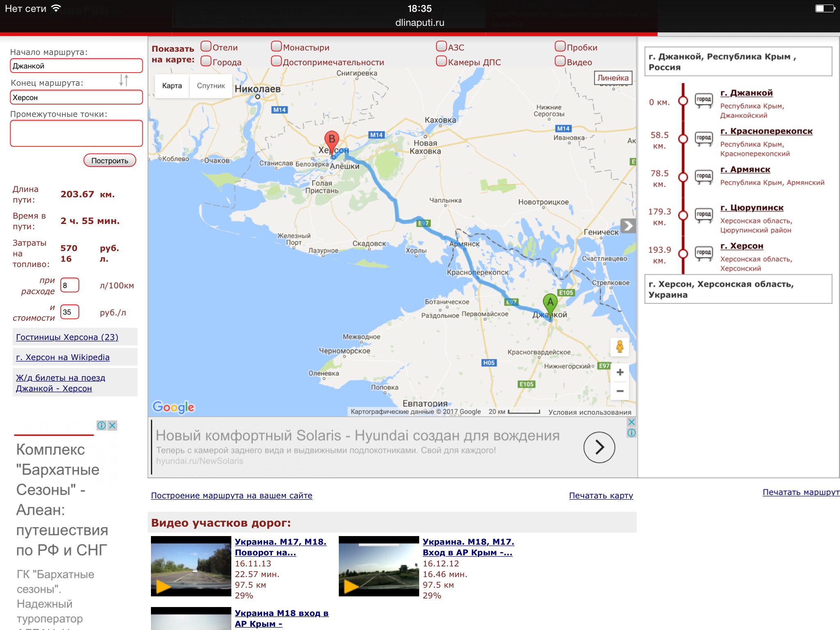Show Пробки traffic layer

tap(560, 46)
